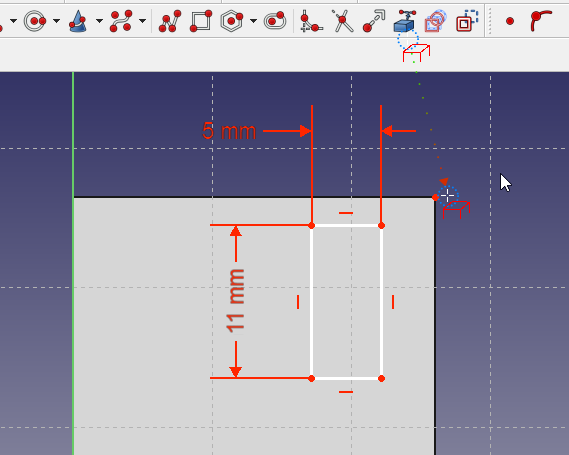Choose the Polyline tool
Viewport: 569px width, 455px height.
tap(170, 21)
